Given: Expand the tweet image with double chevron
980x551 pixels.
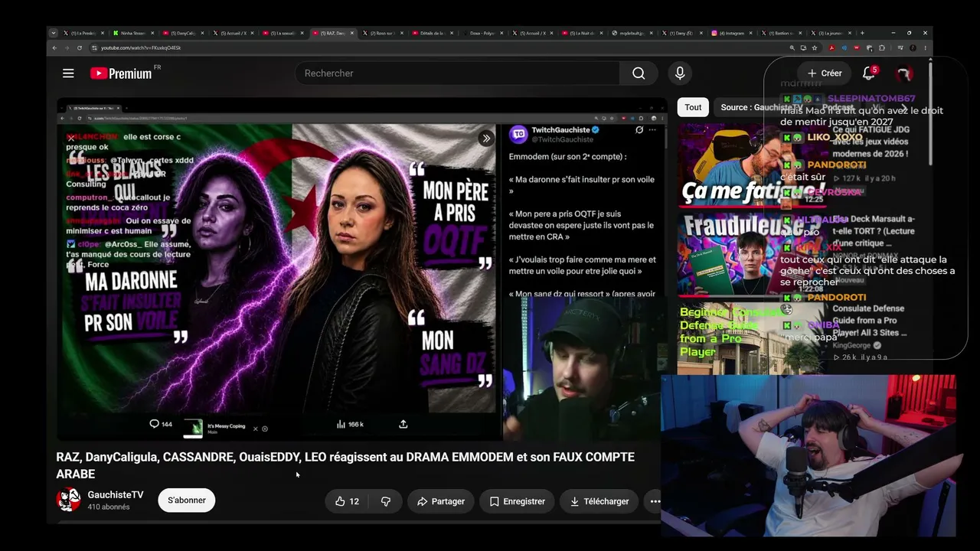Looking at the screenshot, I should click(485, 139).
